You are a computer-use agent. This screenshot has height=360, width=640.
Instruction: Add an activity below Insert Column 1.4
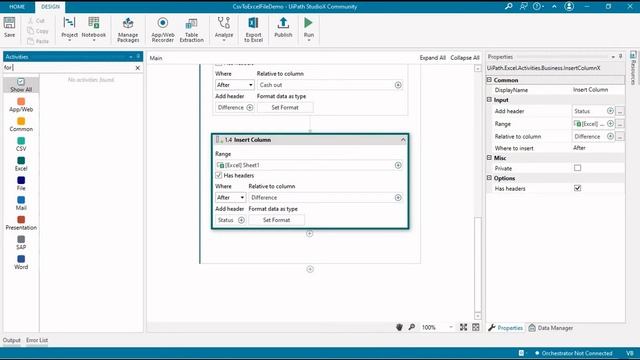[x=309, y=234]
